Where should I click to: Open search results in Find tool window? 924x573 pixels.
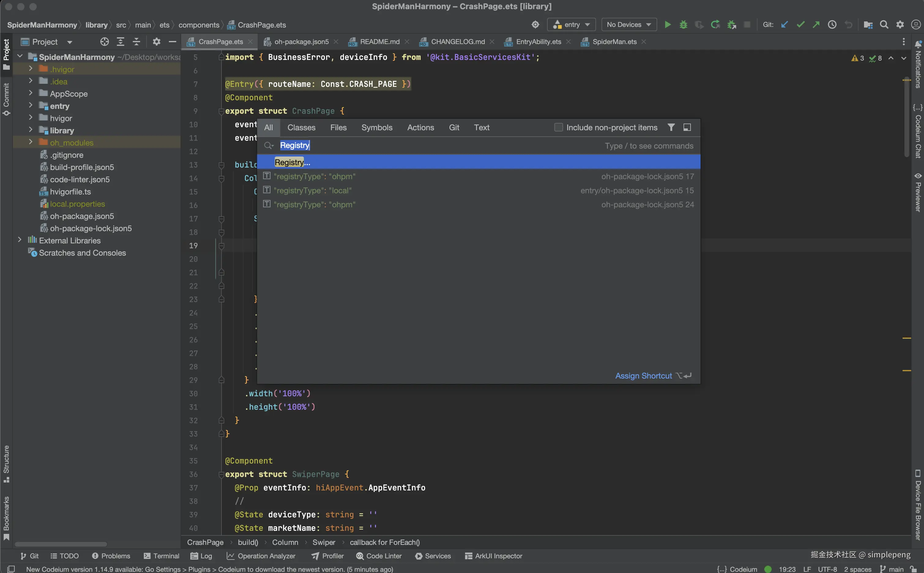pyautogui.click(x=687, y=127)
